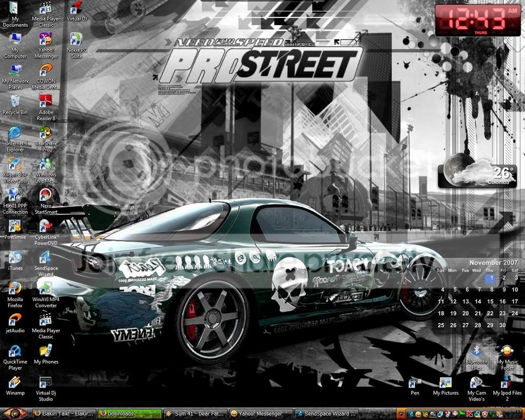This screenshot has width=525, height=420.
Task: Launch Virtual Dj Studio
Action: pos(46,389)
